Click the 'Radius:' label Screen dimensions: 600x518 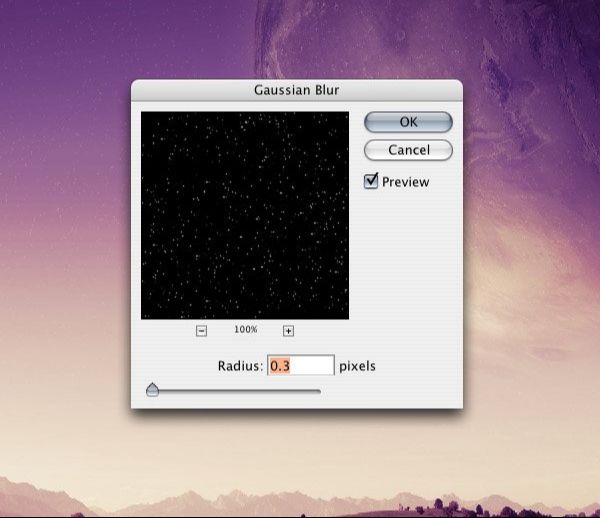point(240,366)
